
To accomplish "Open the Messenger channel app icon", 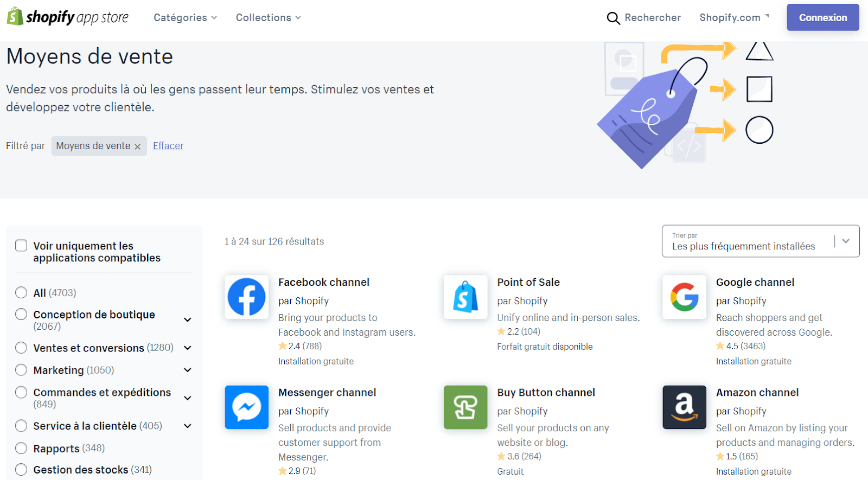I will pos(246,407).
